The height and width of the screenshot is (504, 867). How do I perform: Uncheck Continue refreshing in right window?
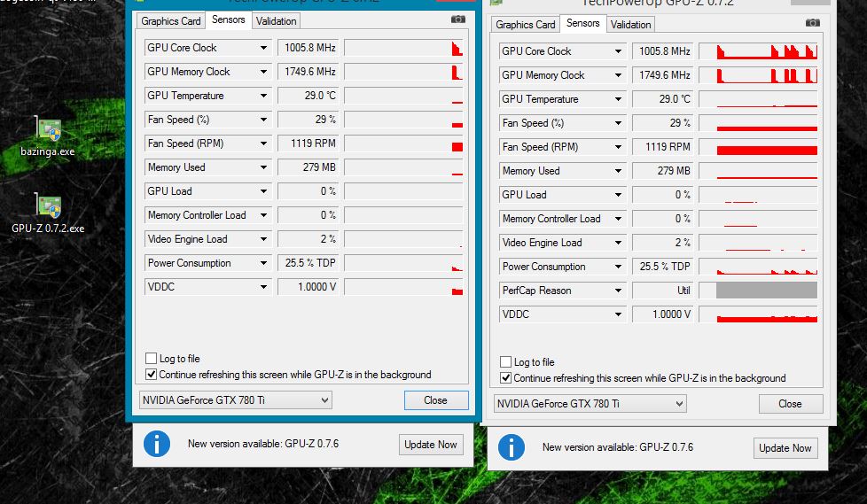(505, 377)
